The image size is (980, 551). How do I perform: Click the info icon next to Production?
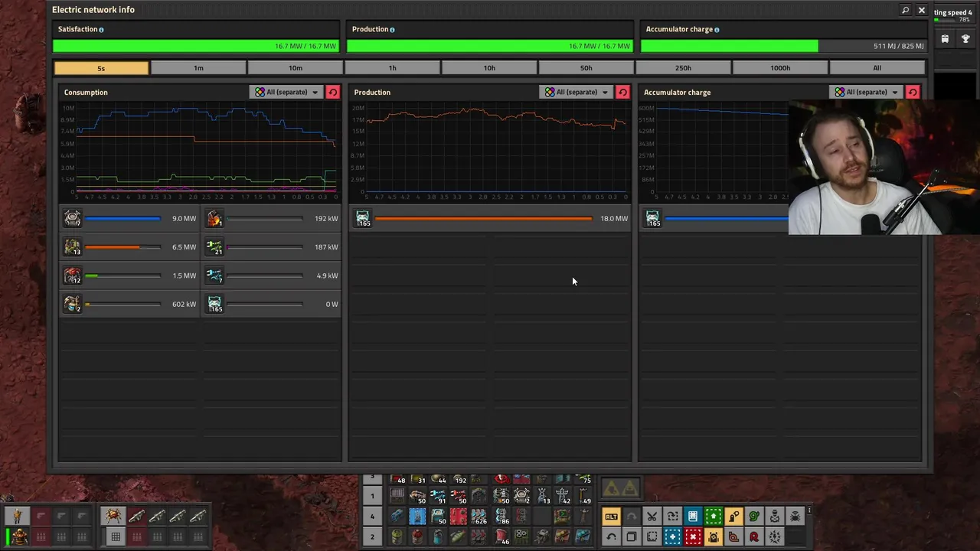point(392,30)
